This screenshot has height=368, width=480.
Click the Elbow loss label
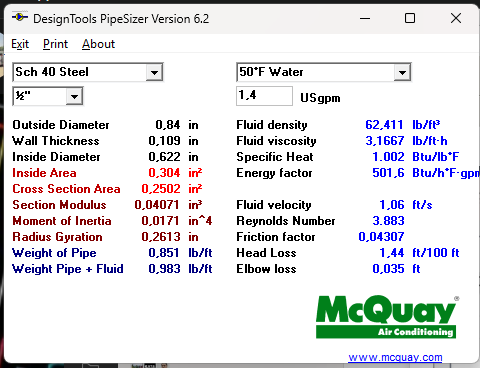click(x=266, y=269)
